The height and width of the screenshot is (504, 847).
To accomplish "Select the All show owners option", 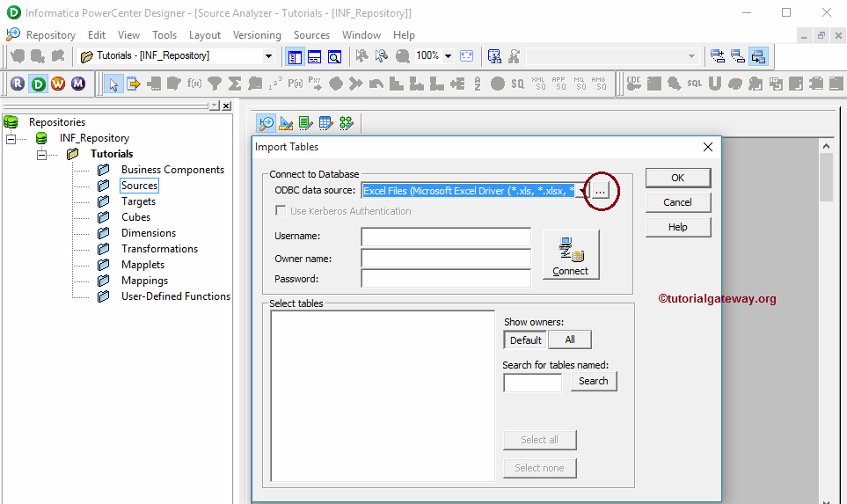I will click(570, 340).
